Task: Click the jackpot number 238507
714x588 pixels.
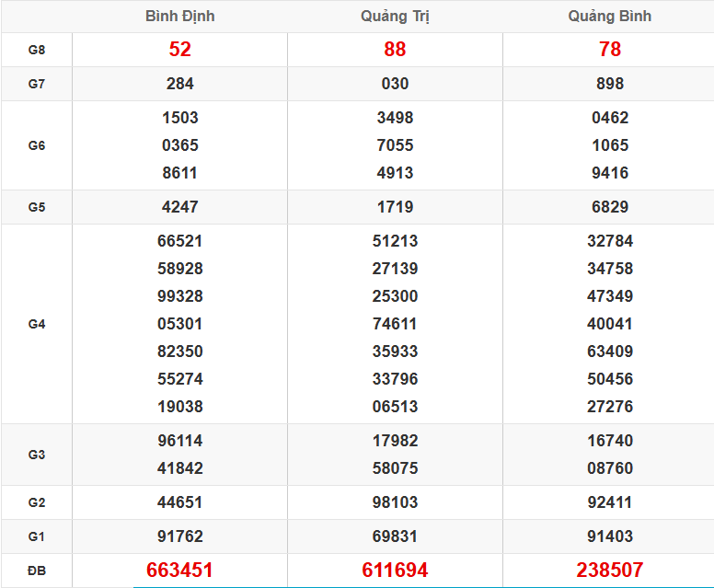Action: 609,571
